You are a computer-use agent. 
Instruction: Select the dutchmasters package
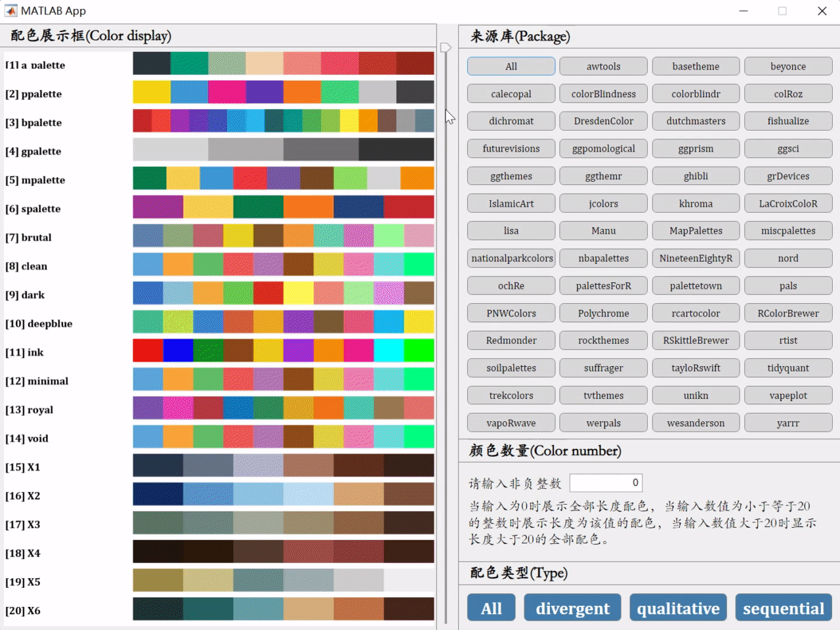pos(696,121)
